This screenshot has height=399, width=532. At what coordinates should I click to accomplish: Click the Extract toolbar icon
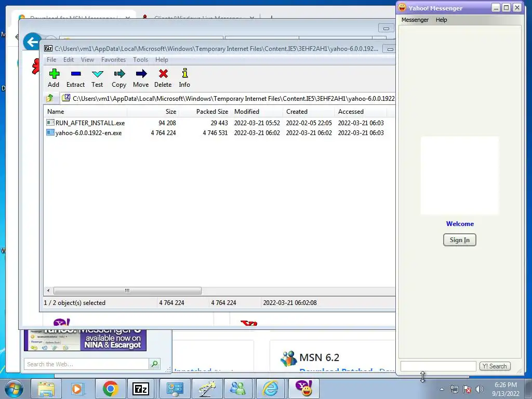point(75,78)
